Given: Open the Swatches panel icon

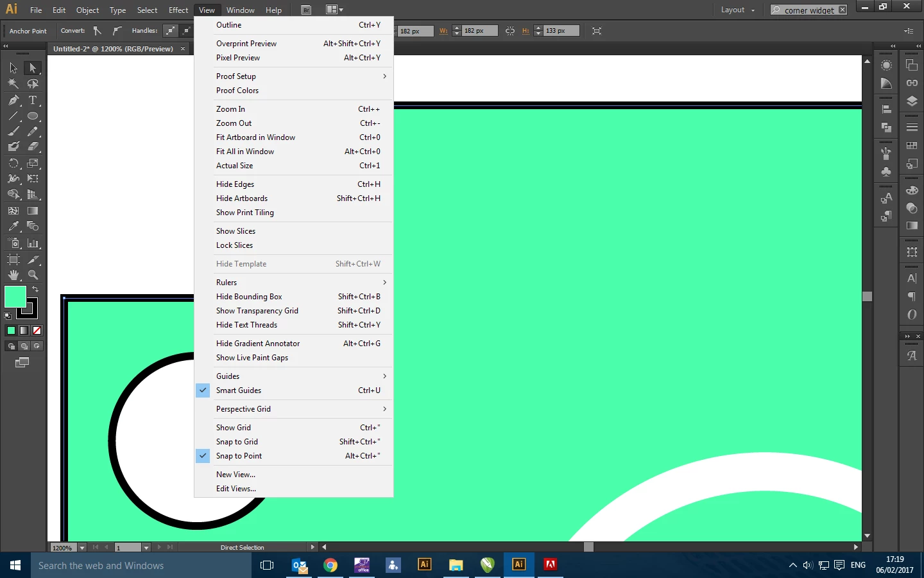Looking at the screenshot, I should click(x=912, y=146).
